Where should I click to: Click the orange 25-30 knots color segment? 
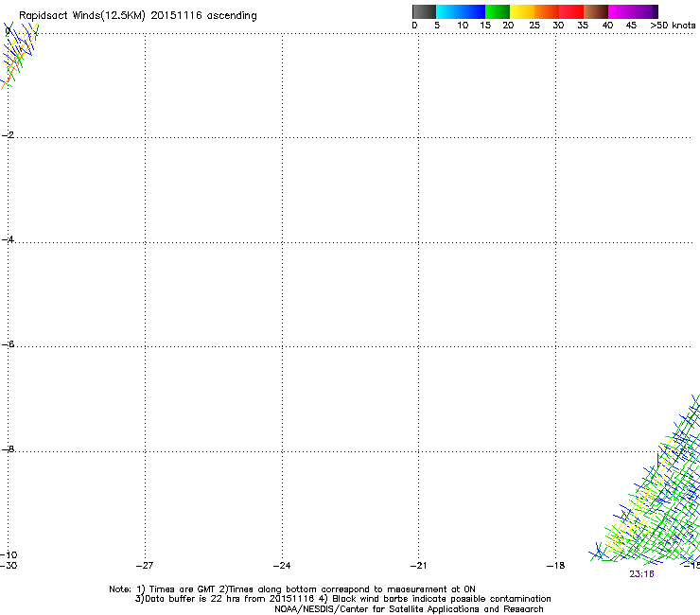click(x=547, y=11)
